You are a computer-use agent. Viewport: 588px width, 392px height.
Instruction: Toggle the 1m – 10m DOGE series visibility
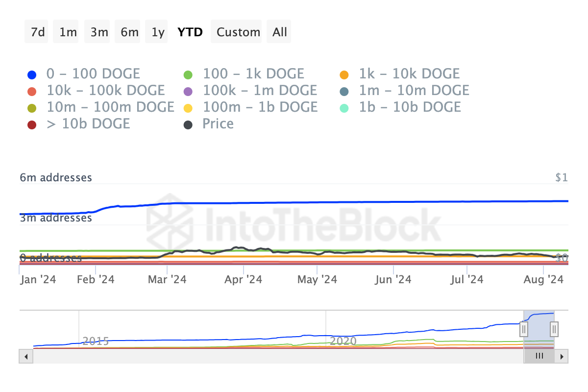coord(345,90)
